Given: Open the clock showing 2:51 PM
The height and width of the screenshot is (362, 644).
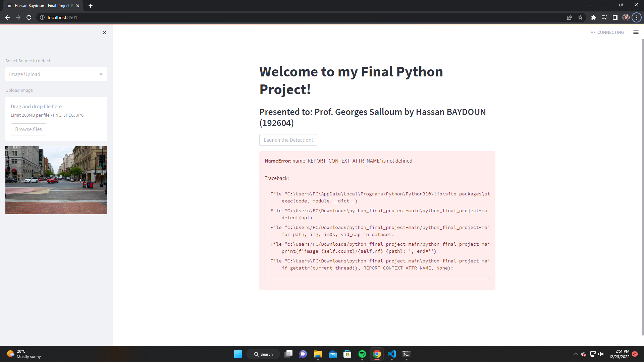Looking at the screenshot, I should click(x=619, y=354).
